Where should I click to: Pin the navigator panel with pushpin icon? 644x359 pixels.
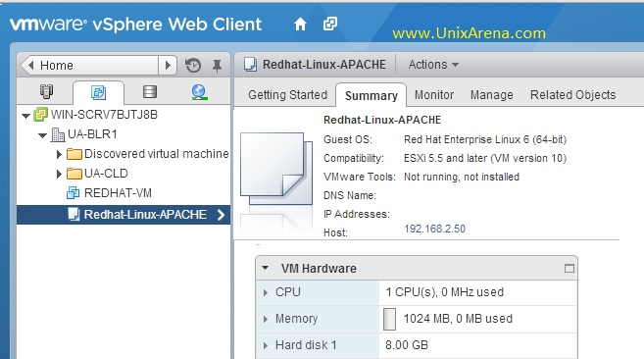click(217, 66)
